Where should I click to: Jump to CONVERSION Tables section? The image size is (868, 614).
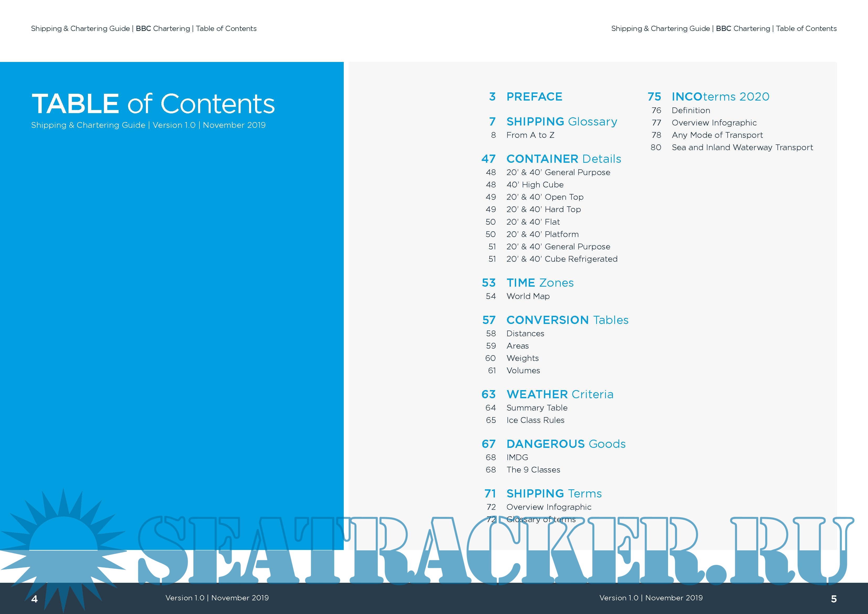pyautogui.click(x=567, y=320)
